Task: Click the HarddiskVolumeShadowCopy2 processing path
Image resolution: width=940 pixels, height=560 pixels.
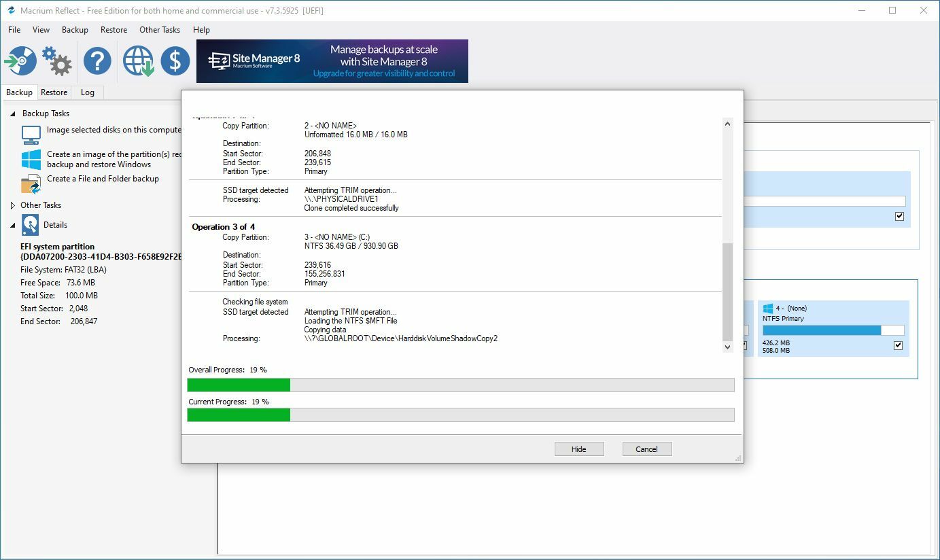Action: click(x=401, y=338)
